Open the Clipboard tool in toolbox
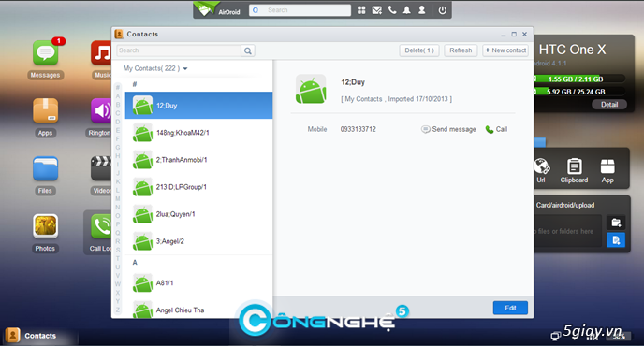Viewport: 644px width, 346px height. tap(574, 170)
